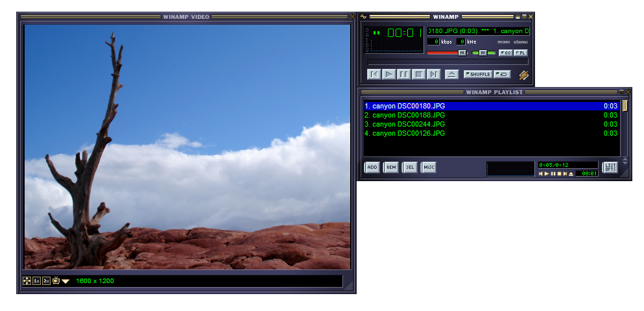Open the playlist MISC menu

pyautogui.click(x=429, y=168)
